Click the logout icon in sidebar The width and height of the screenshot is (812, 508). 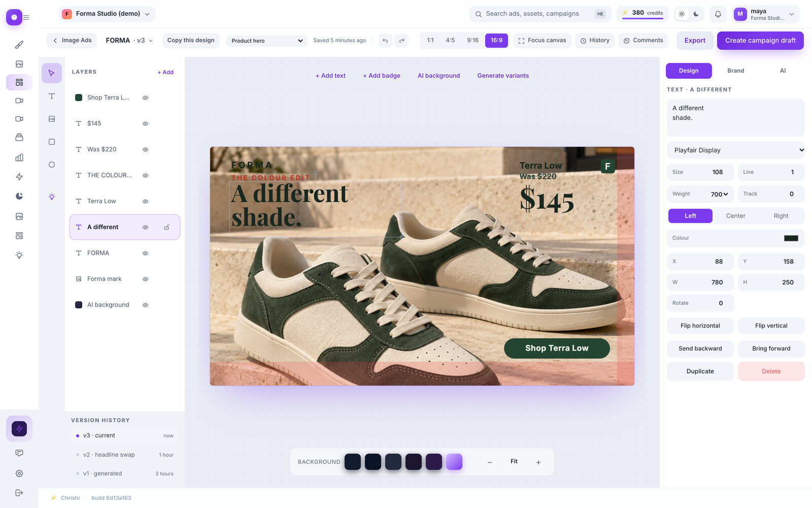click(19, 493)
